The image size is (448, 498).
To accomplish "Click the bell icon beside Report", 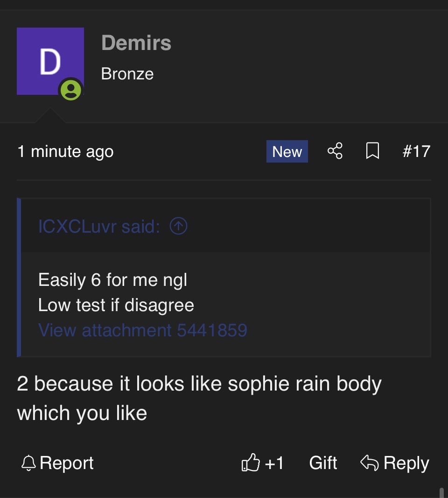I will (x=28, y=463).
